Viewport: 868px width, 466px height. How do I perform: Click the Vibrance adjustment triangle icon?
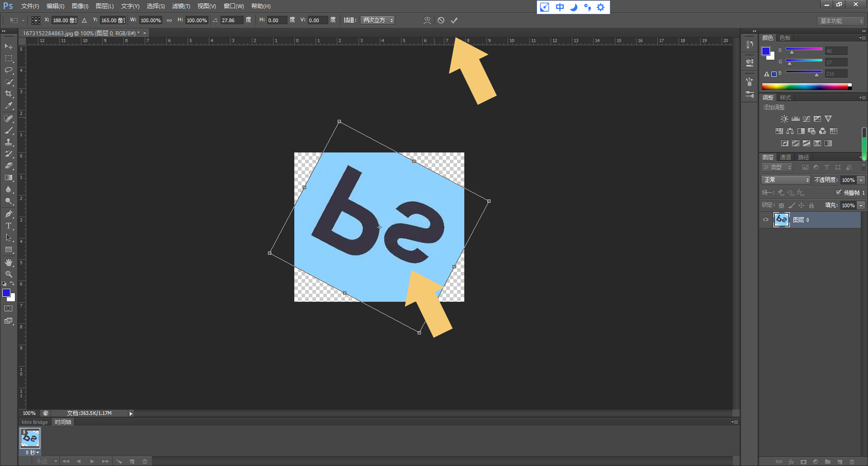coord(828,119)
